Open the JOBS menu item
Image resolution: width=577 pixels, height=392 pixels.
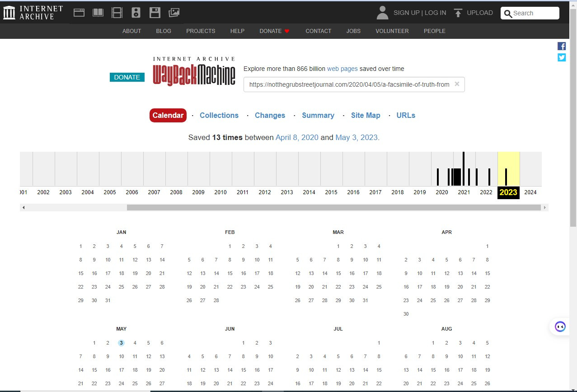pos(353,31)
